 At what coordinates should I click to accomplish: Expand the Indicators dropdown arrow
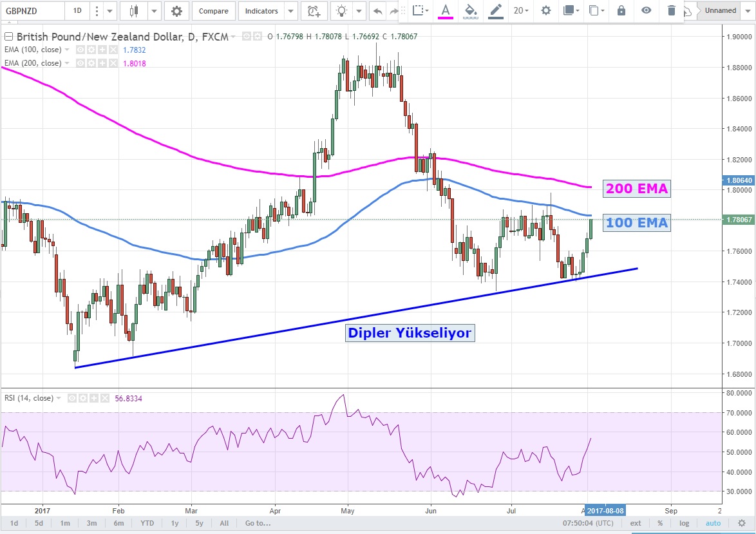[x=290, y=11]
